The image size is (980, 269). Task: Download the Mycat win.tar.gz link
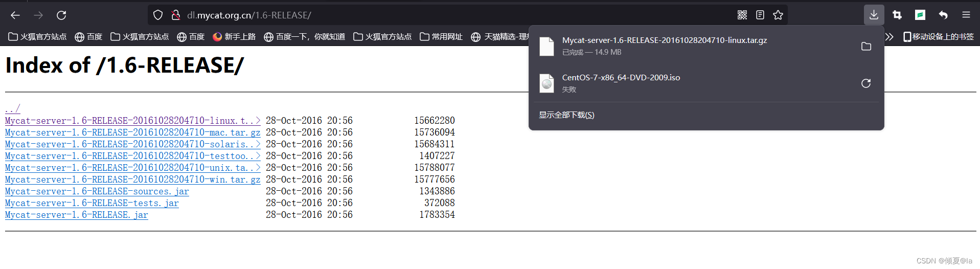point(133,180)
